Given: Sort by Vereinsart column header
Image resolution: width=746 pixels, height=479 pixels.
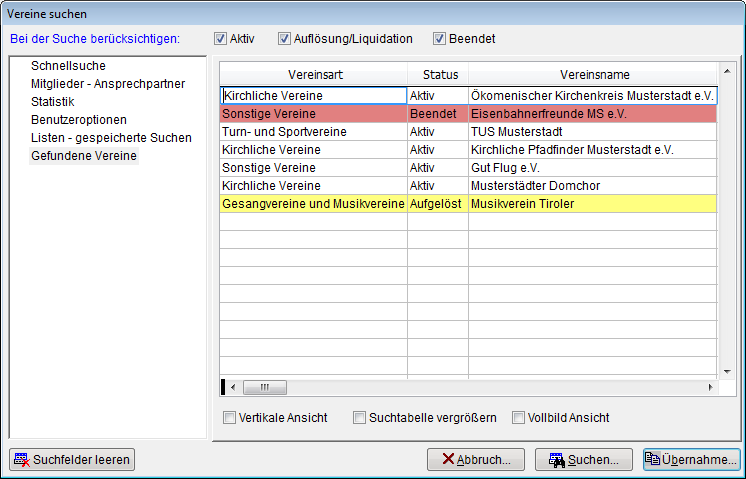Looking at the screenshot, I should (313, 75).
